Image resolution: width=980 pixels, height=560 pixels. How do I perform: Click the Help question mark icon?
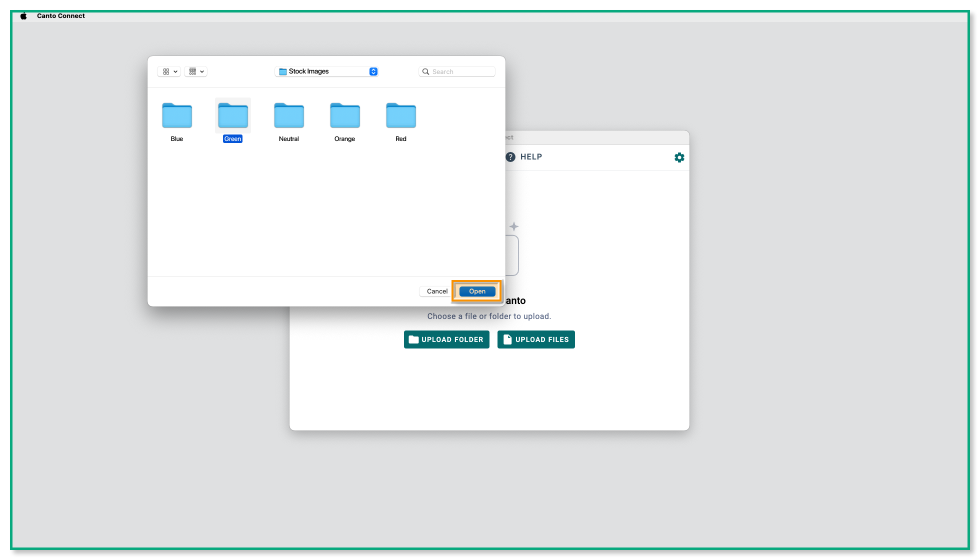[x=510, y=157]
